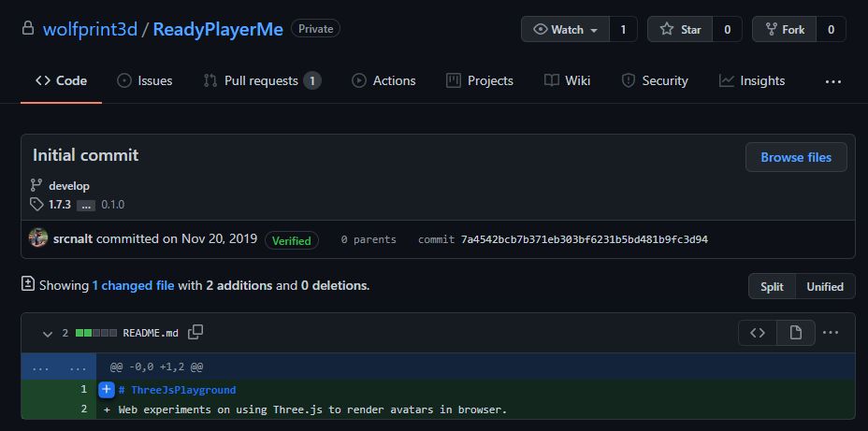Open the develop branch link
Image resolution: width=868 pixels, height=431 pixels.
tap(69, 186)
